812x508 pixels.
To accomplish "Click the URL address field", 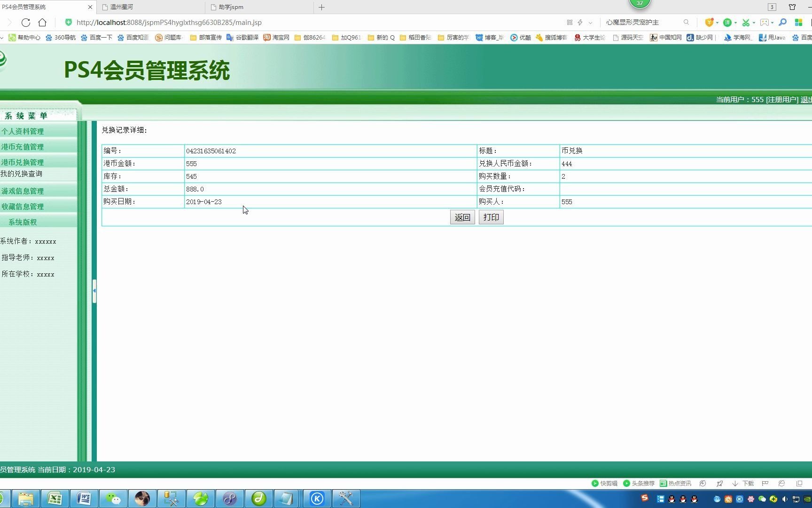I will click(x=310, y=22).
